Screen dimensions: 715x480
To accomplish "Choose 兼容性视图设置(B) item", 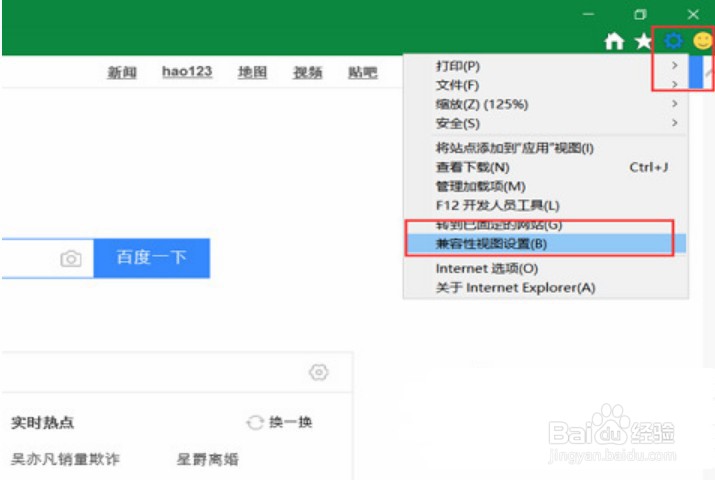I will [546, 243].
